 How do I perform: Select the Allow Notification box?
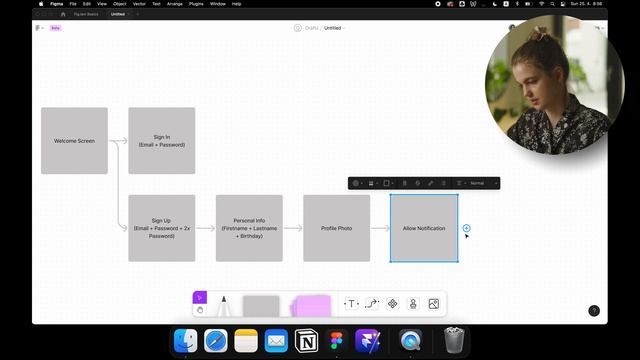coord(424,228)
